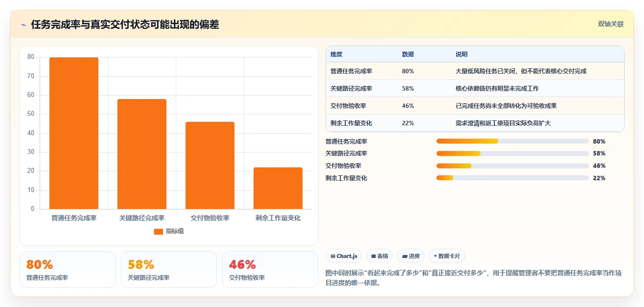
Task: Click the 58% value in table
Action: [x=408, y=89]
